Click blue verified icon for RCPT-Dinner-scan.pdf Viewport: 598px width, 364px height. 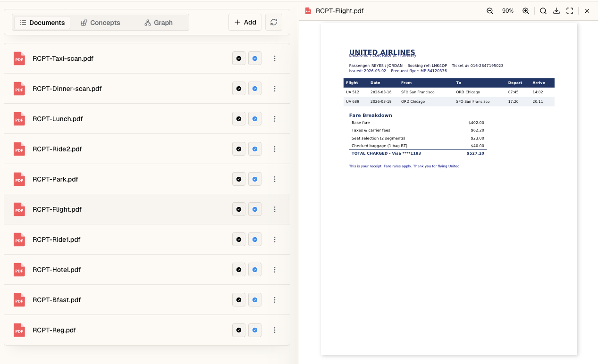click(x=255, y=89)
